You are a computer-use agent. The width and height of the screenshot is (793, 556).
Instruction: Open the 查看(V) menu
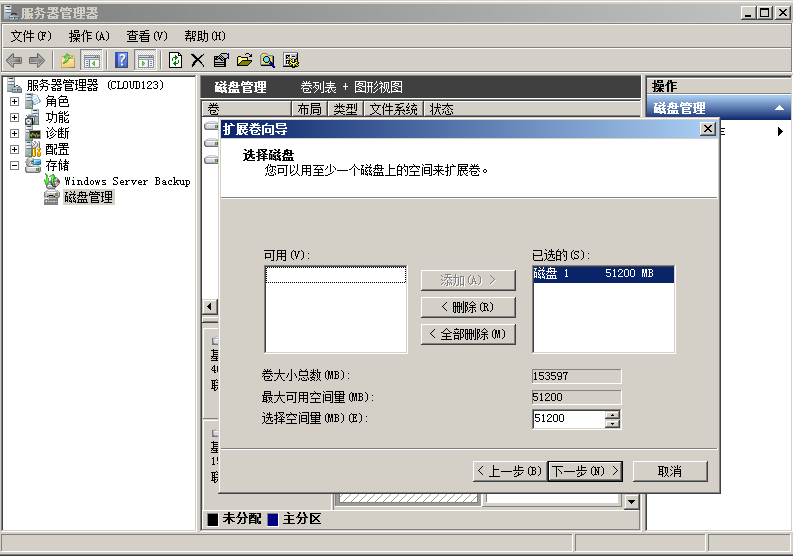pyautogui.click(x=146, y=36)
